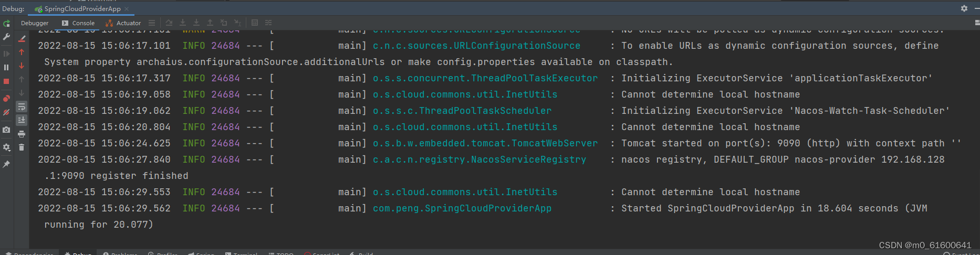The height and width of the screenshot is (255, 980).
Task: Click the Run to Cursor icon
Action: click(237, 23)
